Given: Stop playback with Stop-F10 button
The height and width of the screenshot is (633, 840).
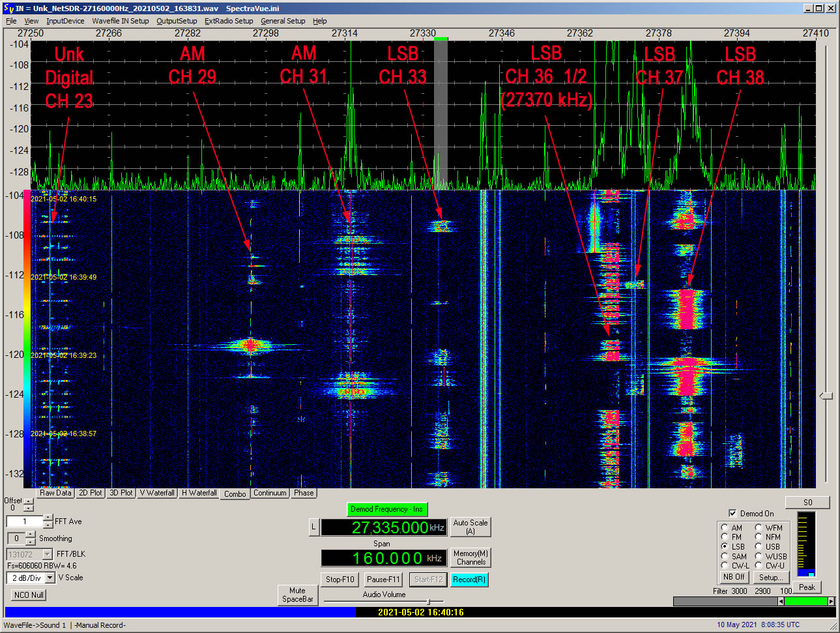Looking at the screenshot, I should point(340,580).
